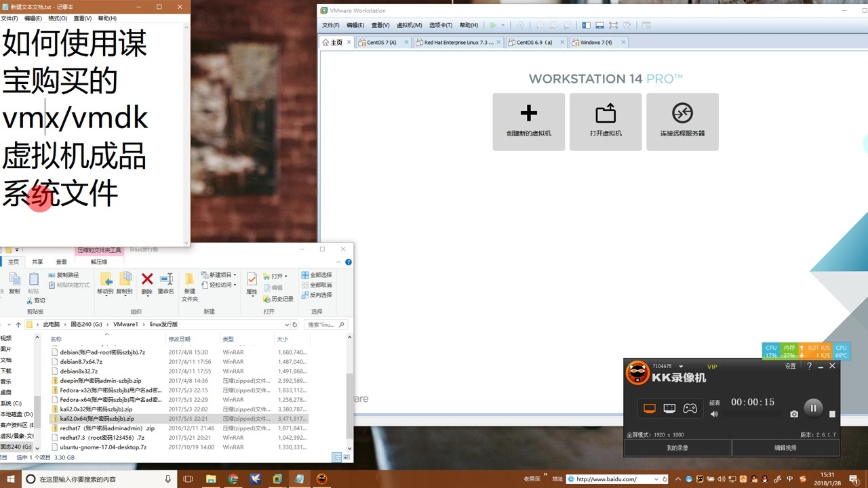Stop the KK recorder recording
The image size is (868, 488).
(833, 413)
